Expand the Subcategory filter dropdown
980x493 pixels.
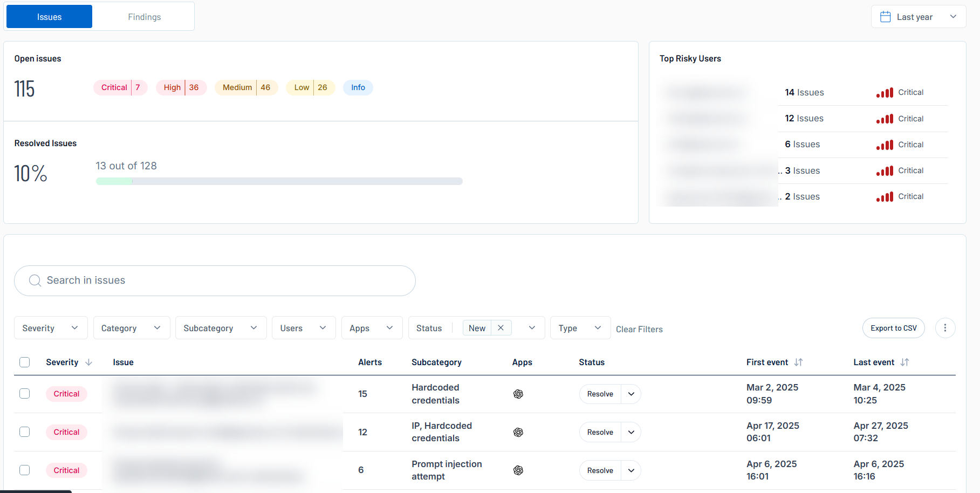pyautogui.click(x=221, y=328)
